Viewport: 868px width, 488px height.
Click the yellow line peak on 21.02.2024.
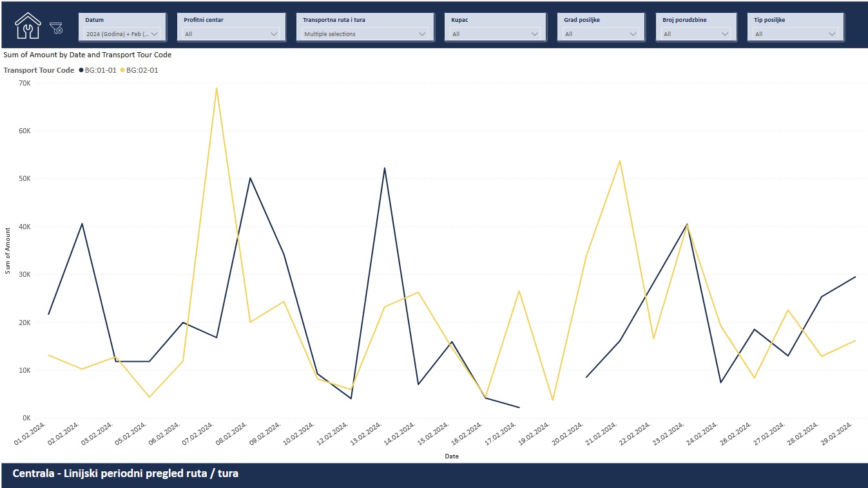tap(620, 161)
